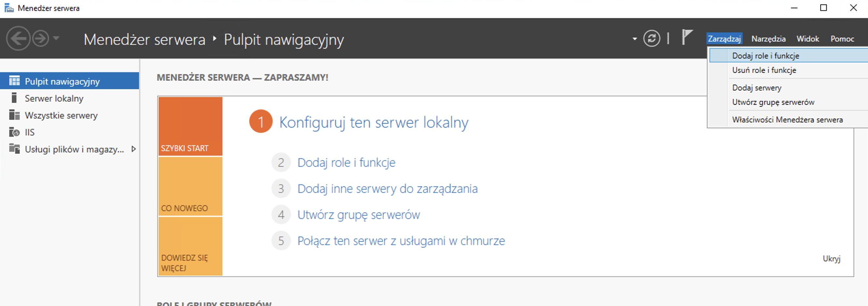Image resolution: width=868 pixels, height=306 pixels.
Task: Click Połącz ten serwer z usługami w chmurze
Action: (x=401, y=241)
